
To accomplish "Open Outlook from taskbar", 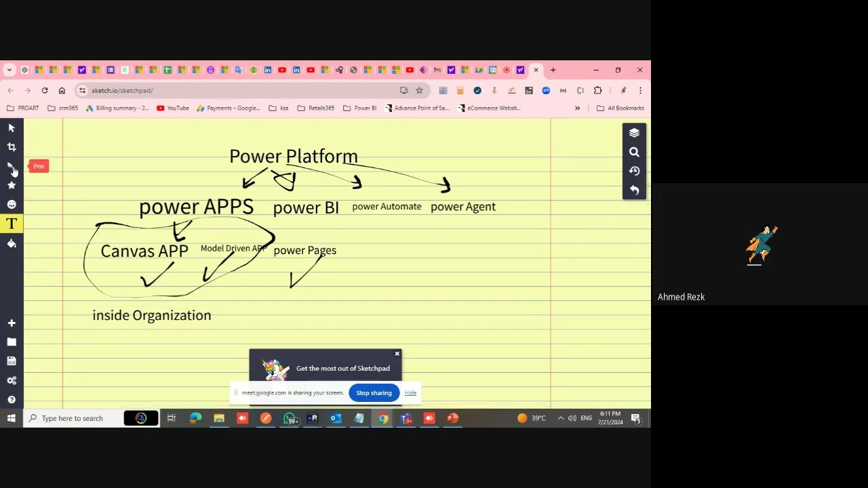I will point(336,418).
